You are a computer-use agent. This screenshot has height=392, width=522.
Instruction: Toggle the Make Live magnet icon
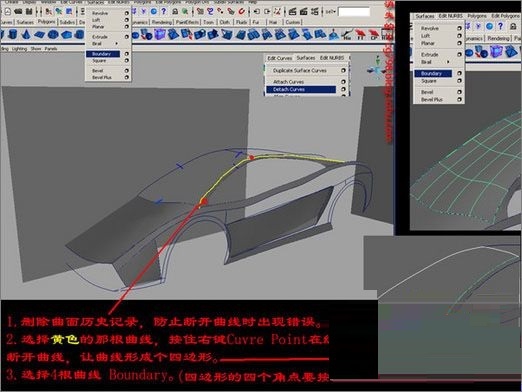242,11
